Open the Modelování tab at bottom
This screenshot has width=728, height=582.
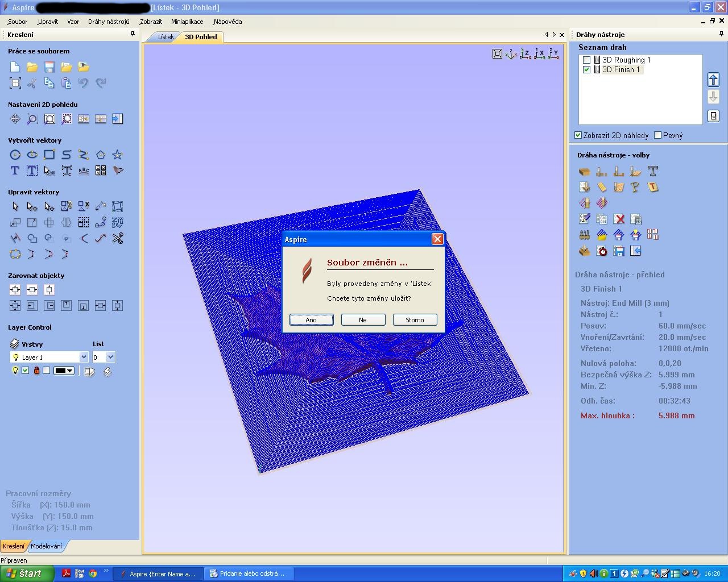pos(46,546)
